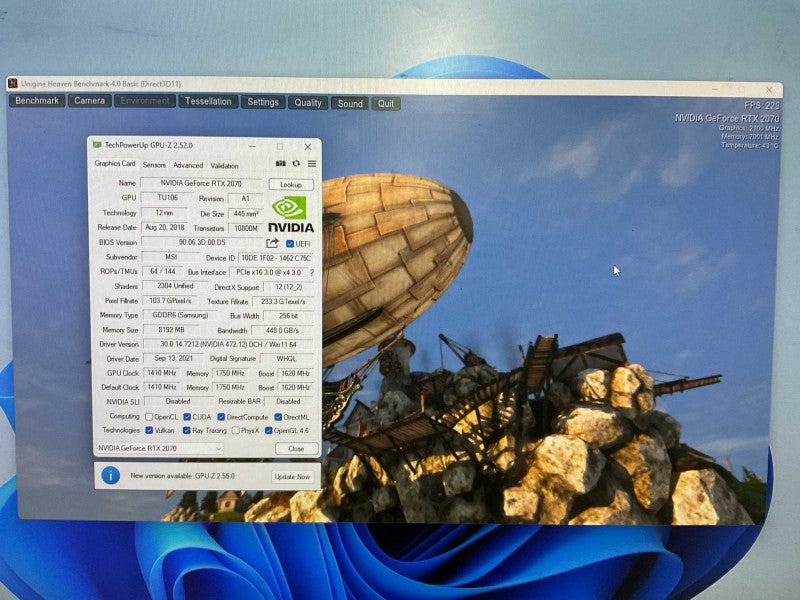
Task: Click the NVIDIA logo in GPU-Z
Action: coord(290,214)
